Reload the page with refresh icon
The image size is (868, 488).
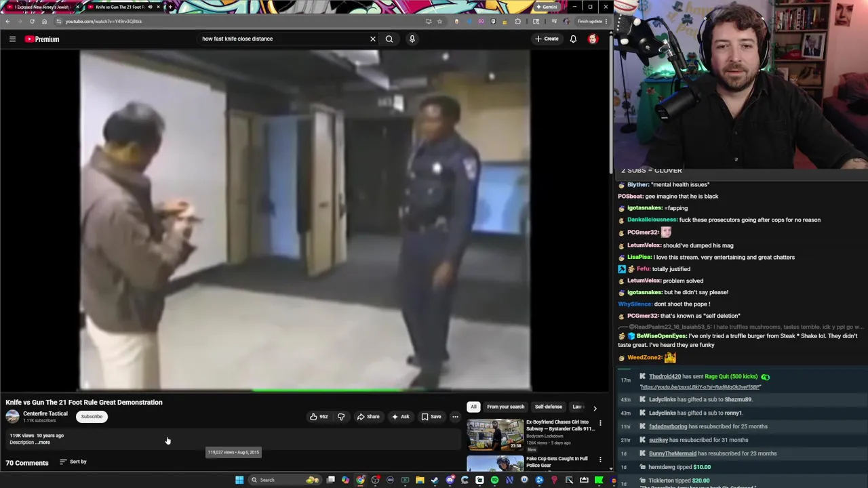coord(32,21)
